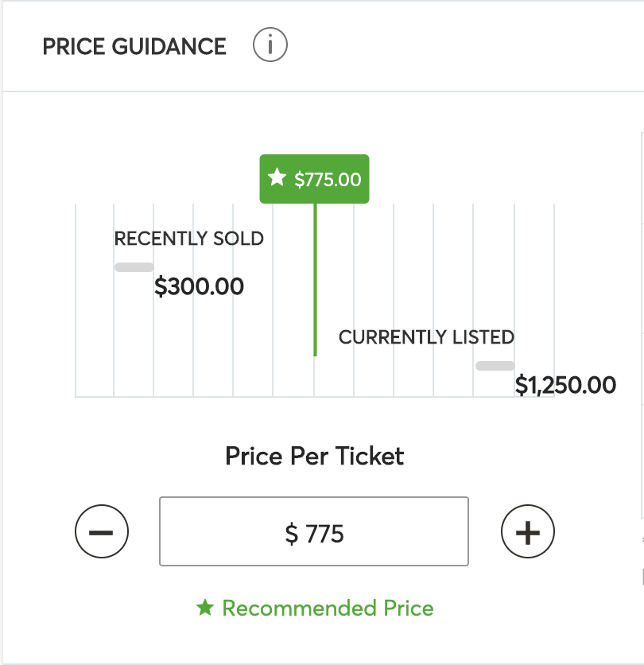The width and height of the screenshot is (644, 665).
Task: Click the Recently Sold gray bar
Action: [134, 267]
